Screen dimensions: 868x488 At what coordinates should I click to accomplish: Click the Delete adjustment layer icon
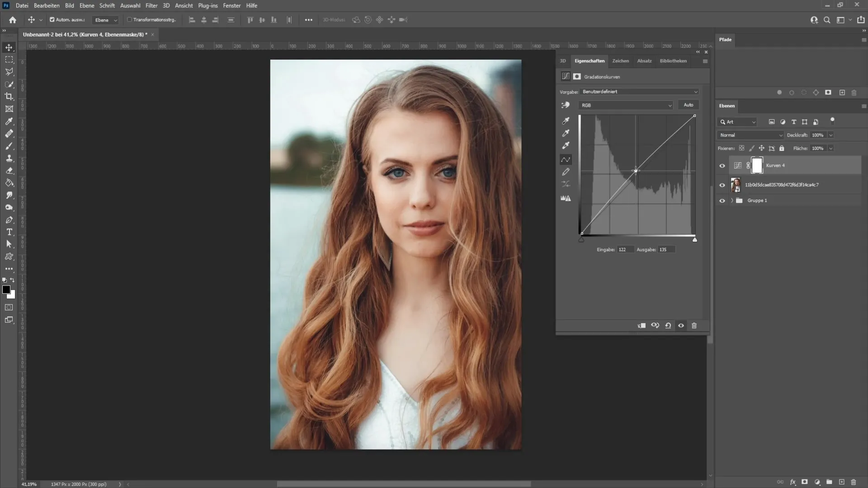[x=693, y=325]
